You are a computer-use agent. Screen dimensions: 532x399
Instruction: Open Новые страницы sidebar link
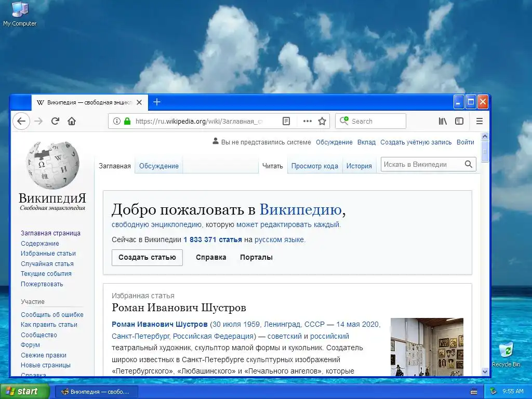coord(46,365)
